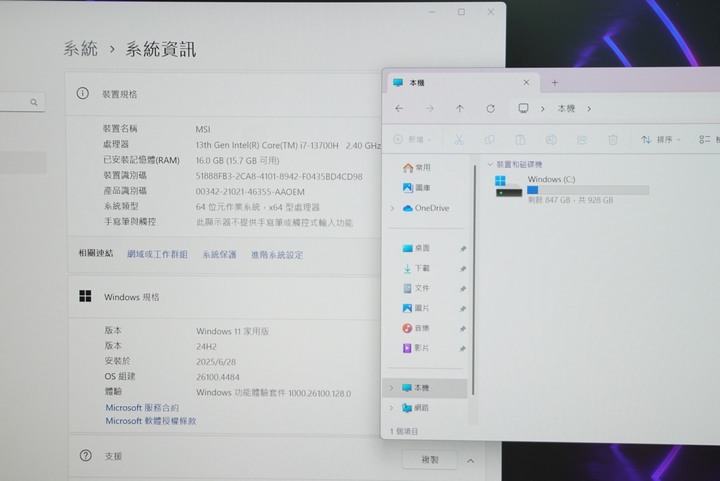Click the forward arrow in File Explorer

[429, 108]
